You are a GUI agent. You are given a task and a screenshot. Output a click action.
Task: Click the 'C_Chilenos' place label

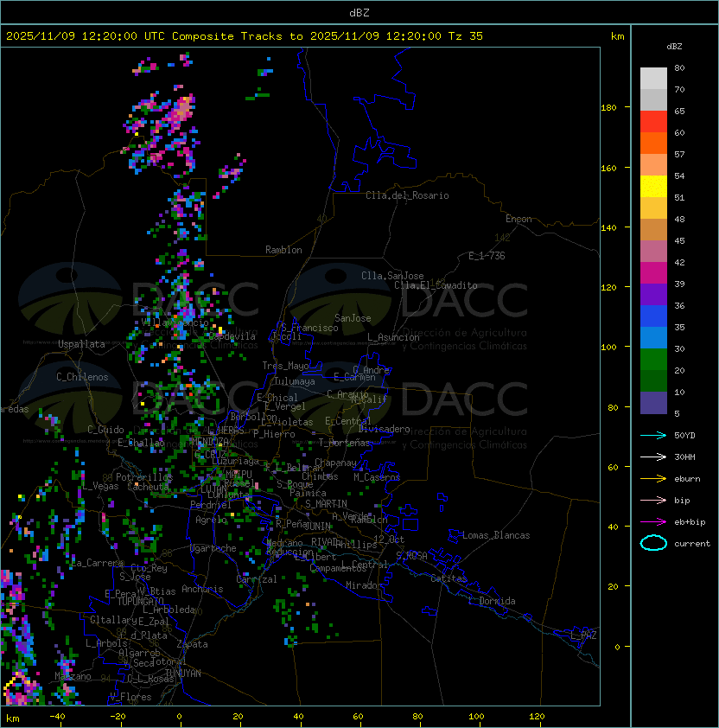tap(82, 377)
